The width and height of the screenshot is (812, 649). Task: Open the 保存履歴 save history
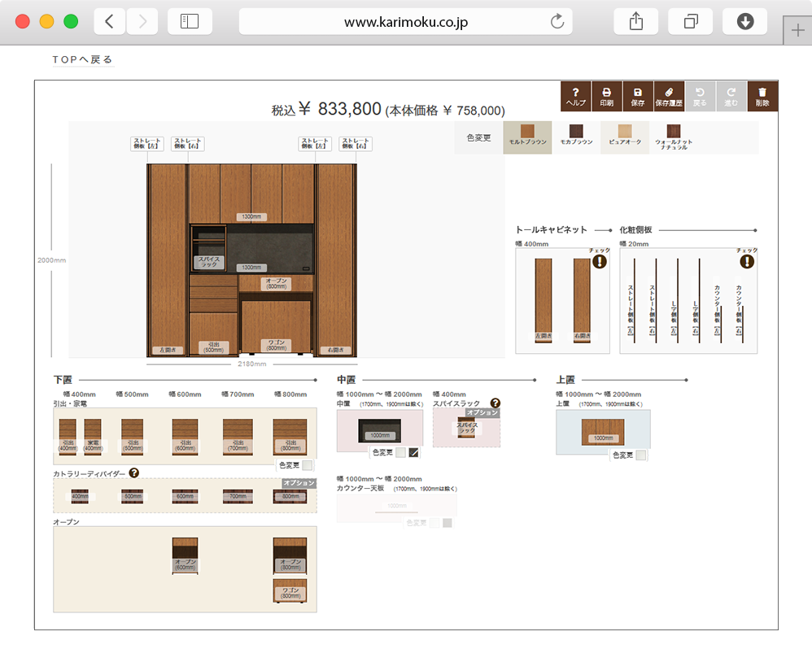pyautogui.click(x=669, y=96)
